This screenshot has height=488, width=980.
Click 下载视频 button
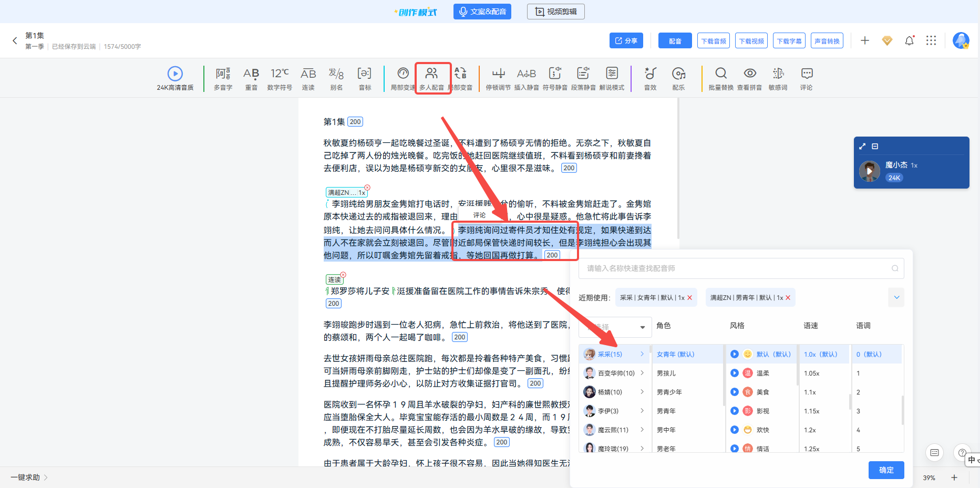751,40
